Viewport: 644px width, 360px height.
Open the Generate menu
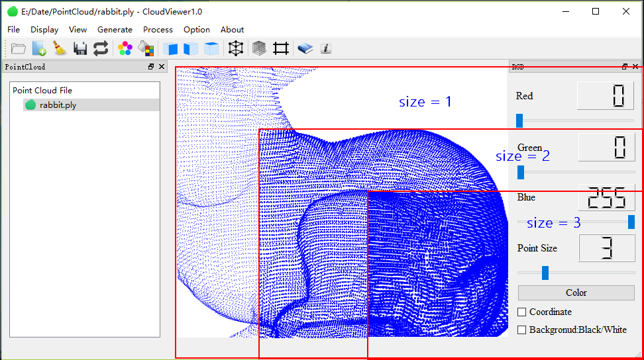tap(115, 30)
